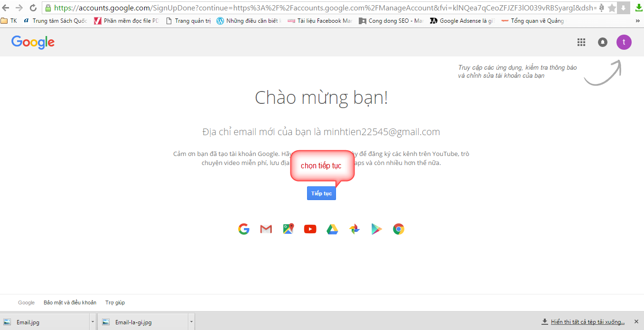The height and width of the screenshot is (330, 644).
Task: Open the Google apps grid launcher
Action: pyautogui.click(x=581, y=42)
